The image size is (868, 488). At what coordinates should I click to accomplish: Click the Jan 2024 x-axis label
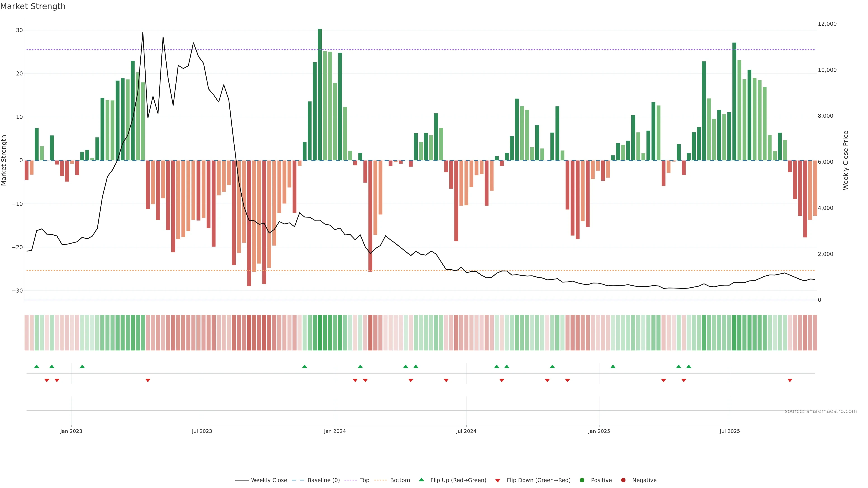point(335,431)
